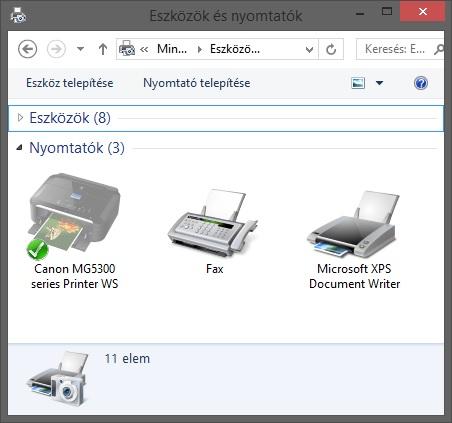Open the address bar history dropdown

pos(309,50)
